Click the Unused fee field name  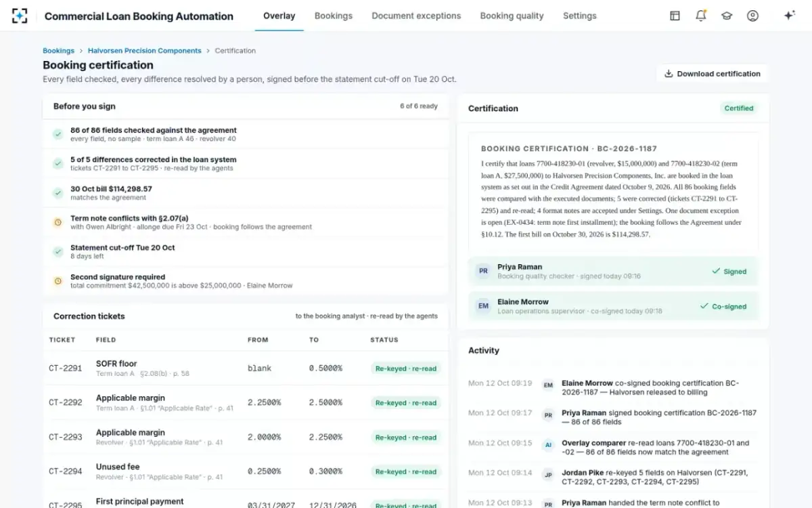(118, 467)
